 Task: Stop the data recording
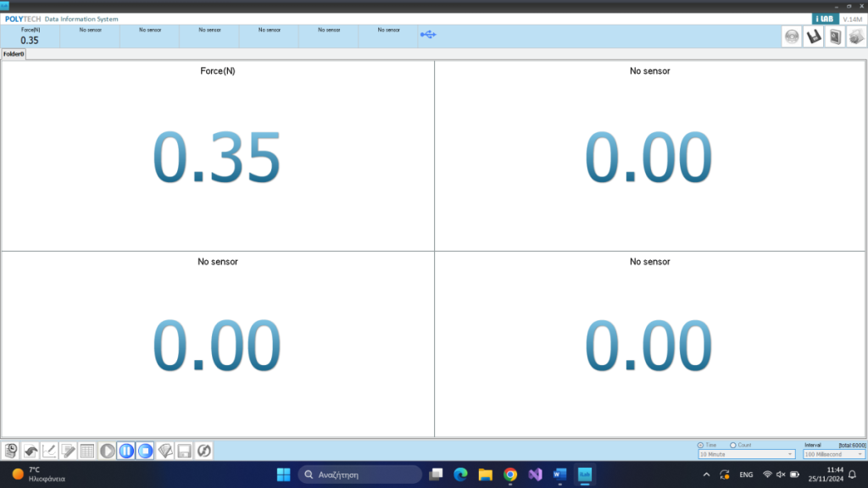145,451
